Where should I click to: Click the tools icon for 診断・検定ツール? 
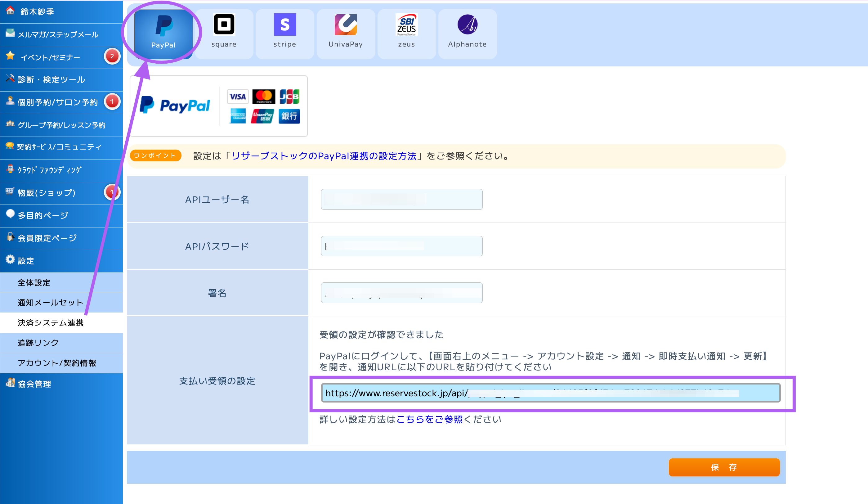[10, 79]
